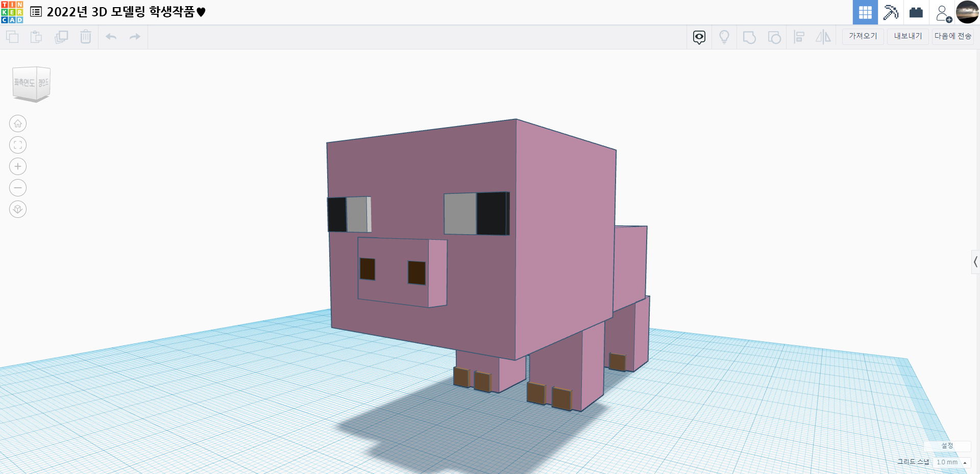Click the light bulb hide icon
The height and width of the screenshot is (474, 980).
click(x=724, y=37)
